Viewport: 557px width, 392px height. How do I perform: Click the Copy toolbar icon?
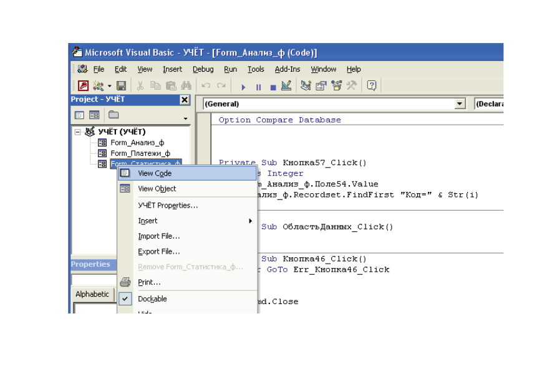point(155,85)
